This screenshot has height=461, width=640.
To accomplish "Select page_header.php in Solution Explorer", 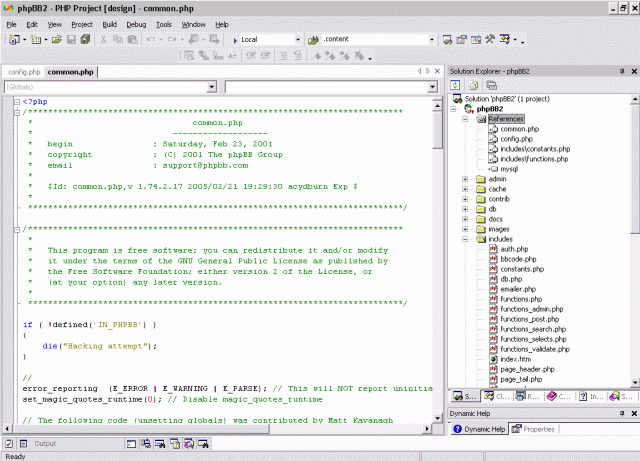I will [527, 369].
